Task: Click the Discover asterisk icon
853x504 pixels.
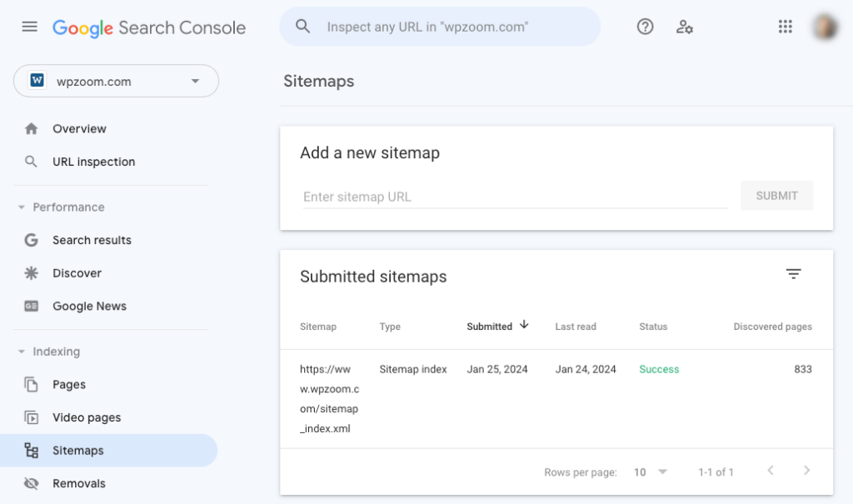Action: [31, 273]
